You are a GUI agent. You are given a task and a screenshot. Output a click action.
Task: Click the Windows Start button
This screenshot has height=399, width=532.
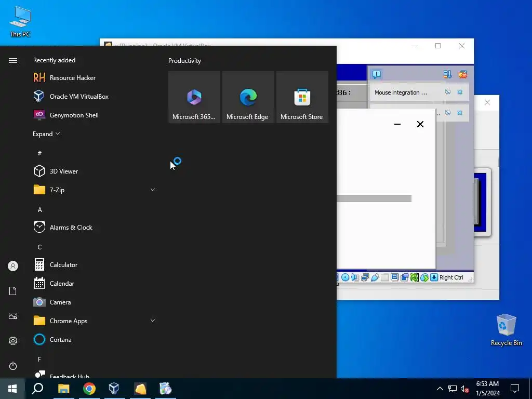[12, 389]
